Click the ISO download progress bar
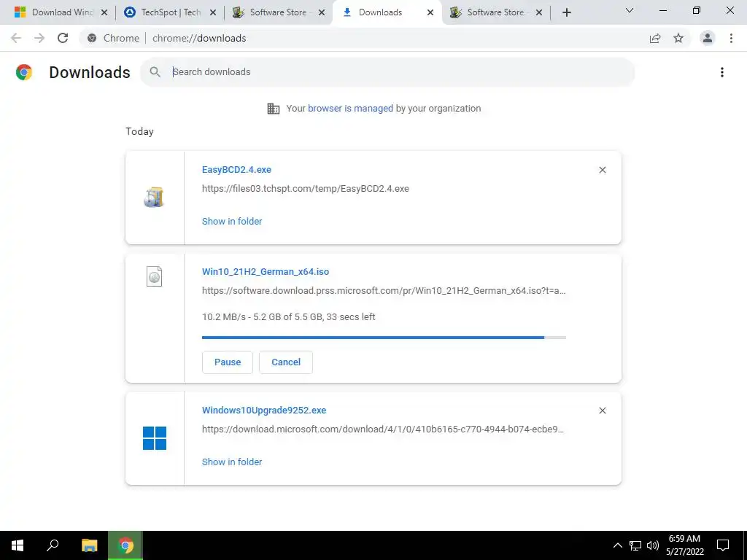Screen dimensions: 747x560 pyautogui.click(x=384, y=337)
